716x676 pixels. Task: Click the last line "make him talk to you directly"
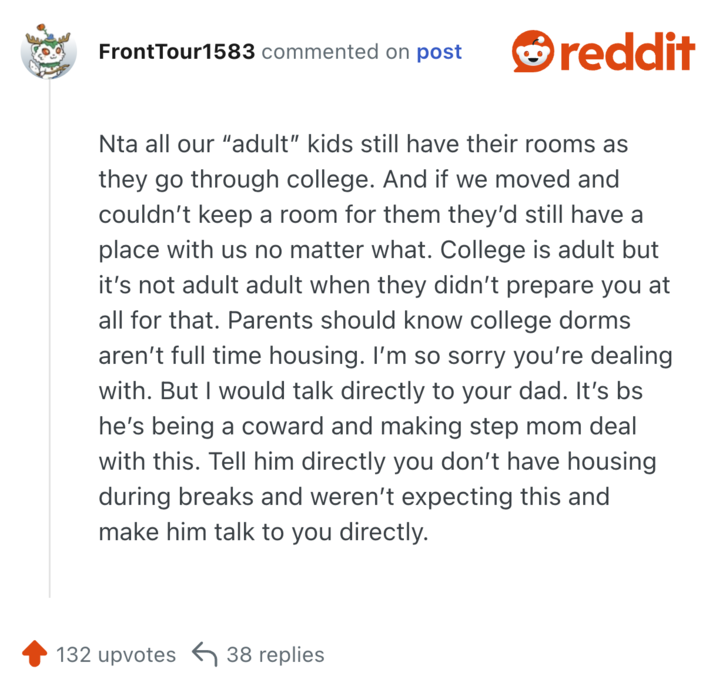pyautogui.click(x=262, y=531)
